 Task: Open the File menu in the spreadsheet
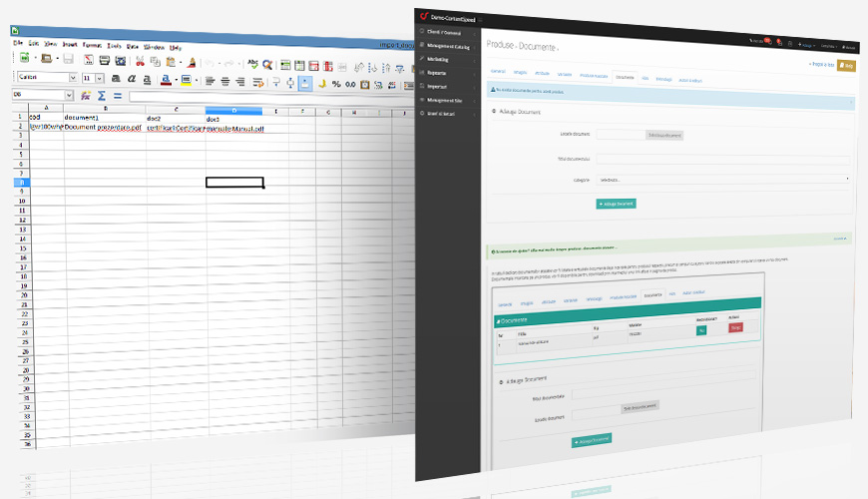18,43
